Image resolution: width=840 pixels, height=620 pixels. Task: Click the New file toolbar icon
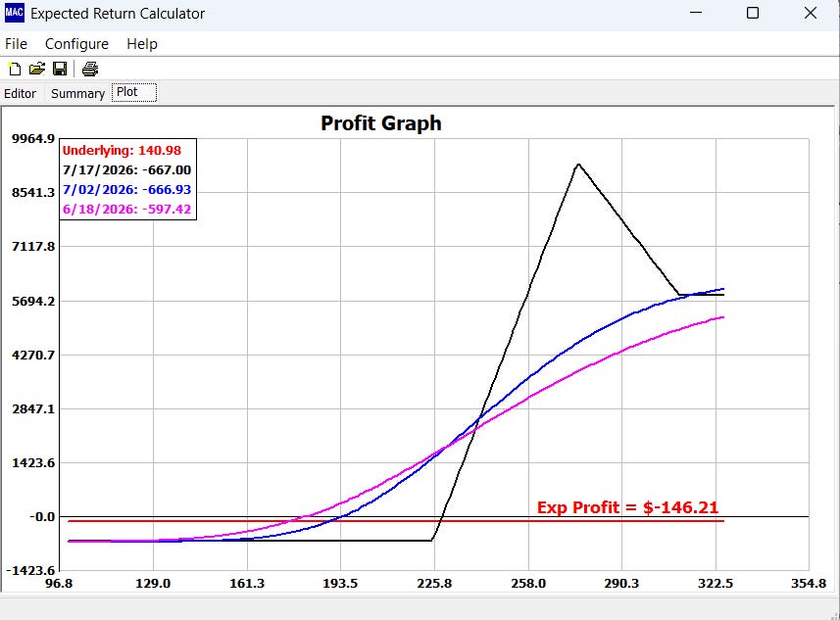[x=15, y=69]
